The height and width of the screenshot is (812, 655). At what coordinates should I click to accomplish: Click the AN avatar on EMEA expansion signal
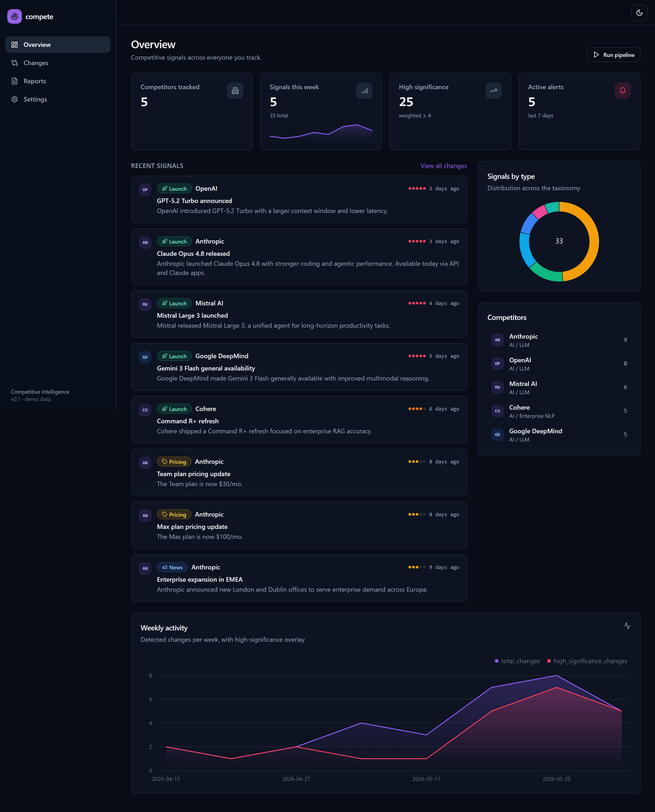coord(145,568)
